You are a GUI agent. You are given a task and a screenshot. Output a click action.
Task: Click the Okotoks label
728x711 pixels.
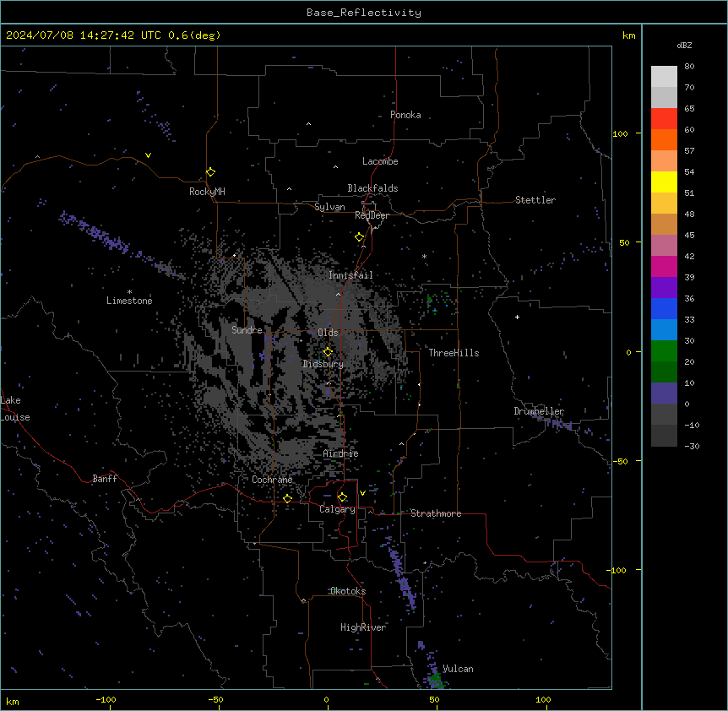pyautogui.click(x=348, y=591)
